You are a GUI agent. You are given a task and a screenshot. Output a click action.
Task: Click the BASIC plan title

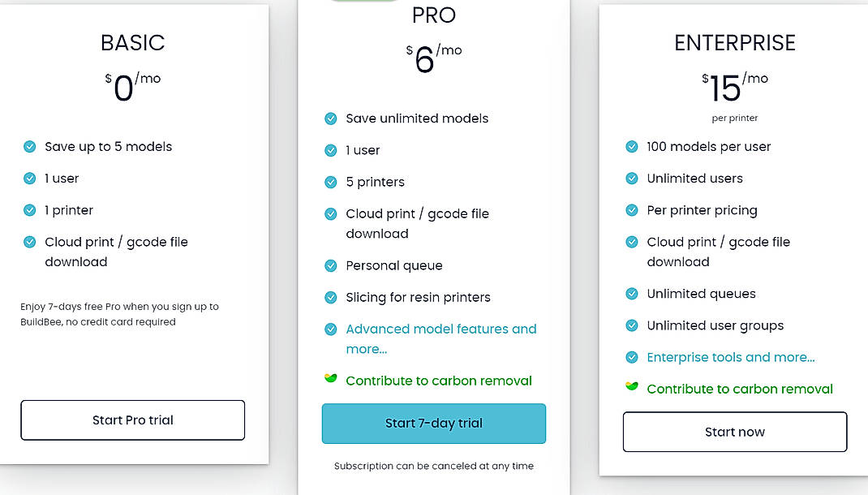[x=133, y=43]
